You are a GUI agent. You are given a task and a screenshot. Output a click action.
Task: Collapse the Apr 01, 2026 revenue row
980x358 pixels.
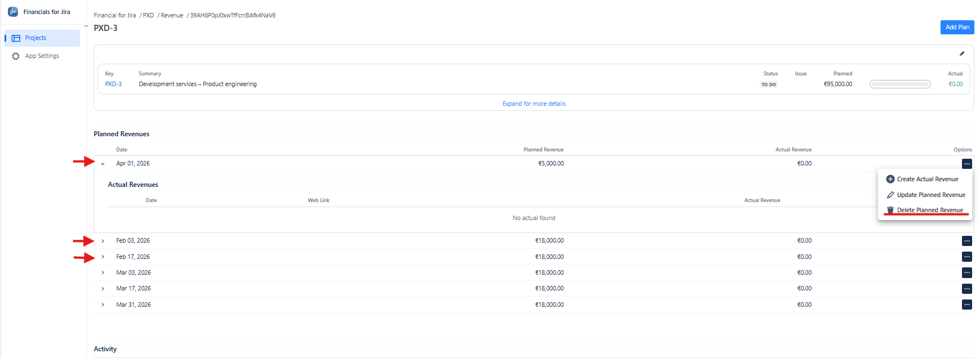(103, 164)
